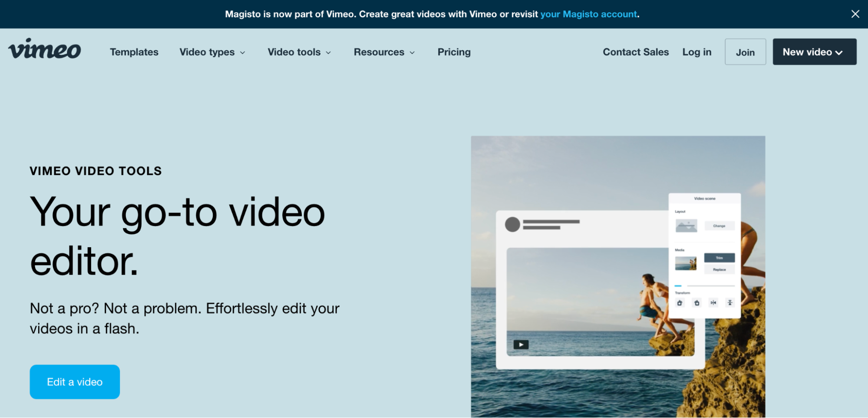Click the slider track above Transform
Screen dimensions: 868x418
point(705,285)
